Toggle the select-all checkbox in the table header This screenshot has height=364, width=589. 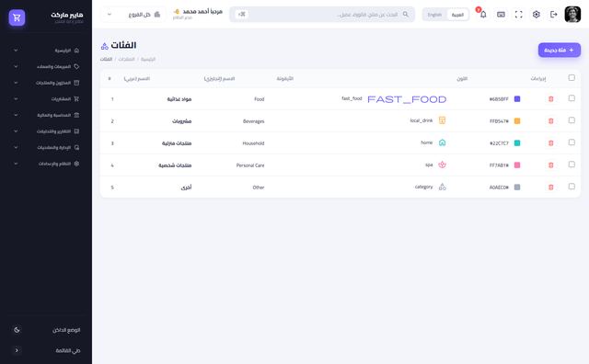(x=572, y=78)
